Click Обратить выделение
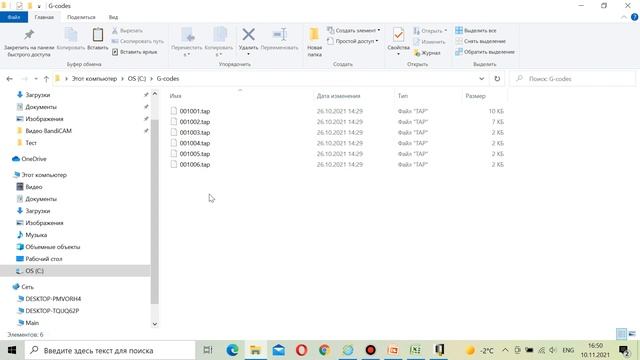Screen dimensions: 640x360 [x=485, y=52]
